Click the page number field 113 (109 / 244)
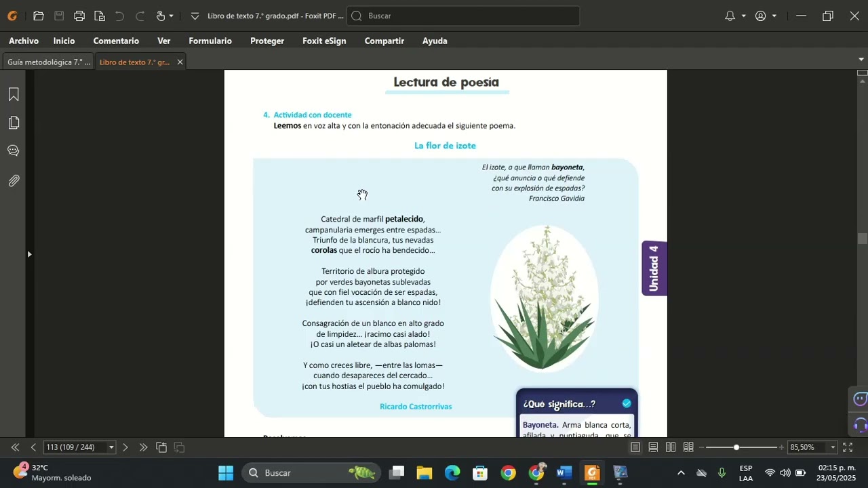The height and width of the screenshot is (488, 868). pos(75,447)
